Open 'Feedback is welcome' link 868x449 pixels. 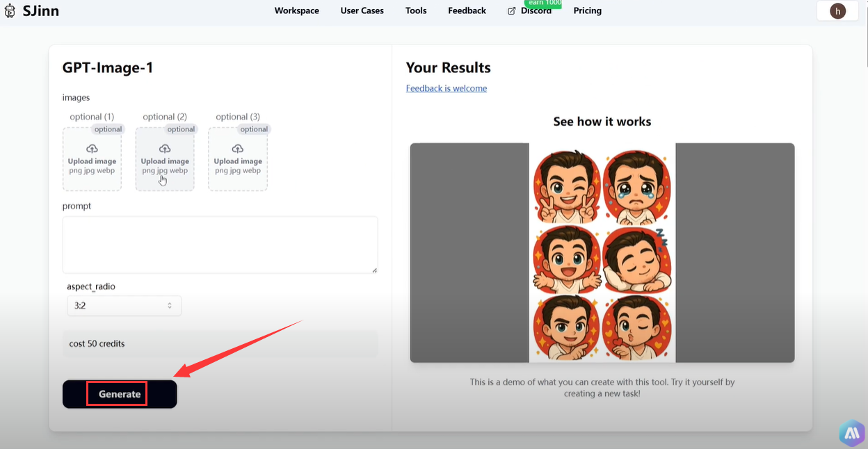447,88
